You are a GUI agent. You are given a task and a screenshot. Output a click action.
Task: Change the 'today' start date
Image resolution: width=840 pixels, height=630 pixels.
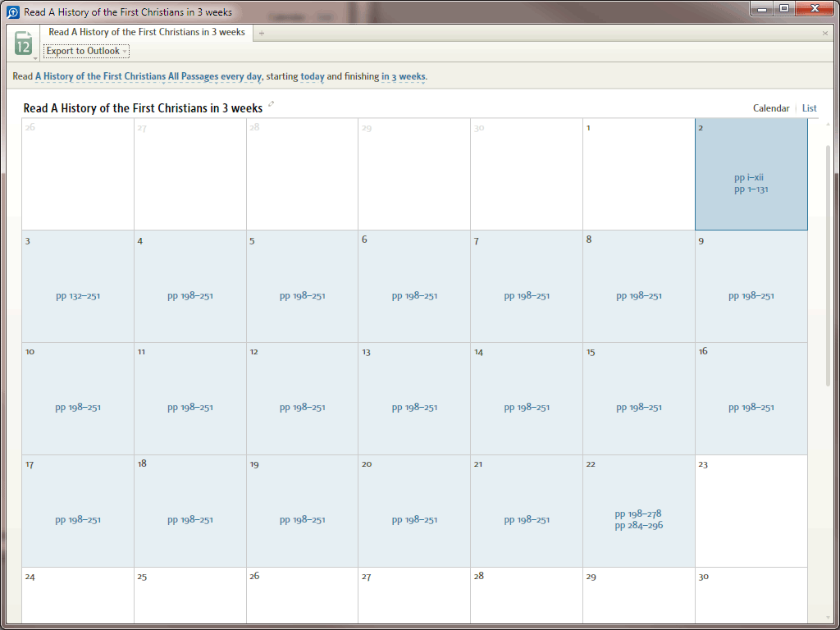tap(313, 76)
